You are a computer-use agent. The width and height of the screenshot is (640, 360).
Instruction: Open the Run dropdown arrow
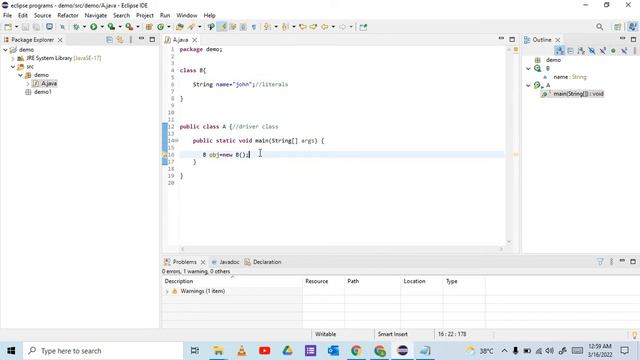click(102, 27)
